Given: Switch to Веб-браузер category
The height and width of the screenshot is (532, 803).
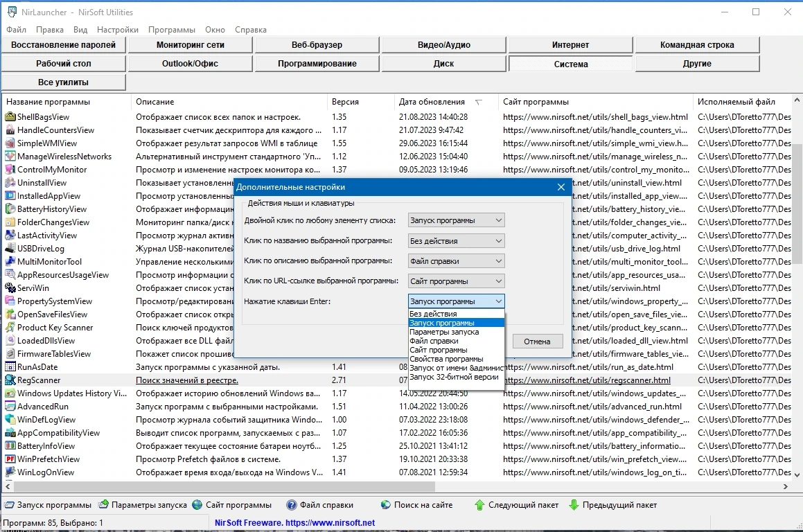Looking at the screenshot, I should point(317,45).
